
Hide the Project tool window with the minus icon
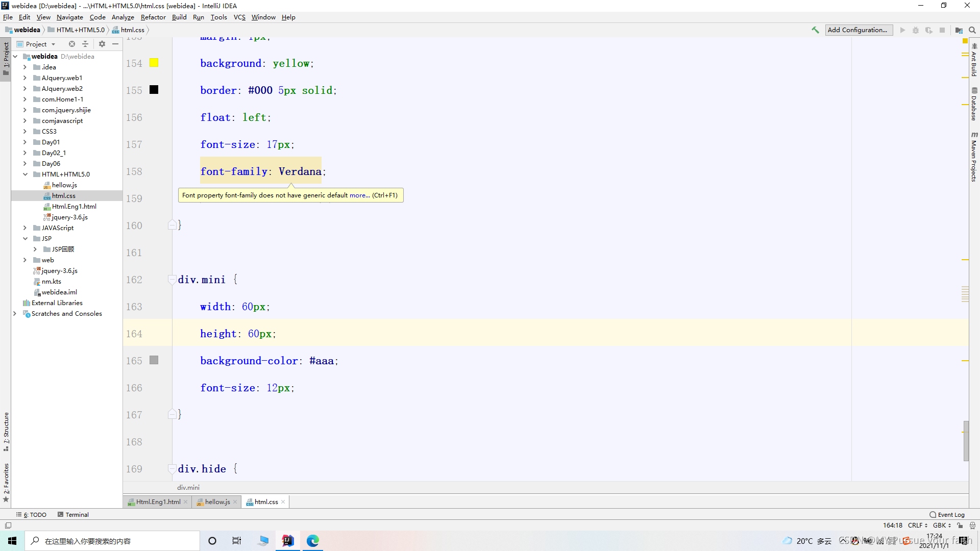click(115, 44)
